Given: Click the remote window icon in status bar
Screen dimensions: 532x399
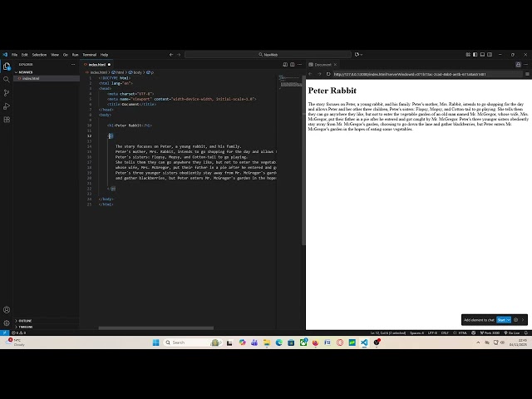Looking at the screenshot, I should coord(4,332).
